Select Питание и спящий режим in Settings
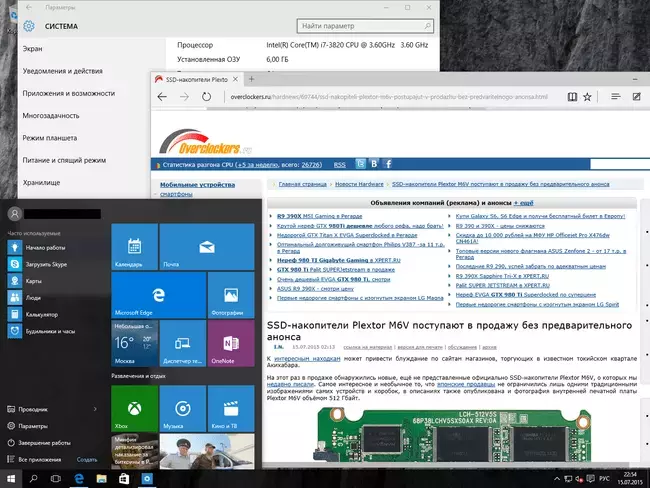The image size is (650, 488). [x=64, y=160]
